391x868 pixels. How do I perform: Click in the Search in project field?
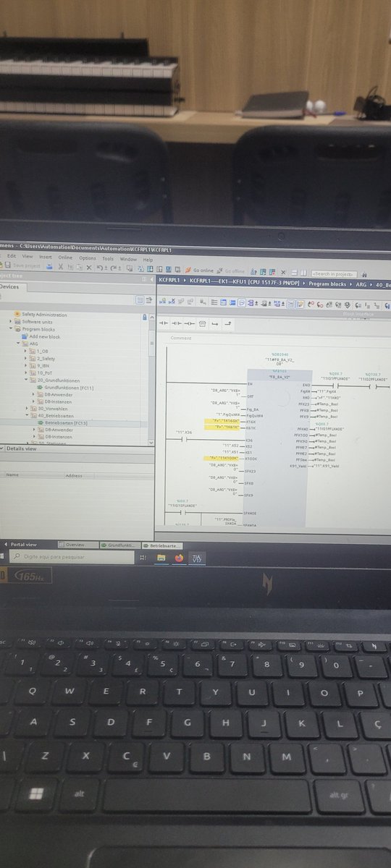(334, 273)
